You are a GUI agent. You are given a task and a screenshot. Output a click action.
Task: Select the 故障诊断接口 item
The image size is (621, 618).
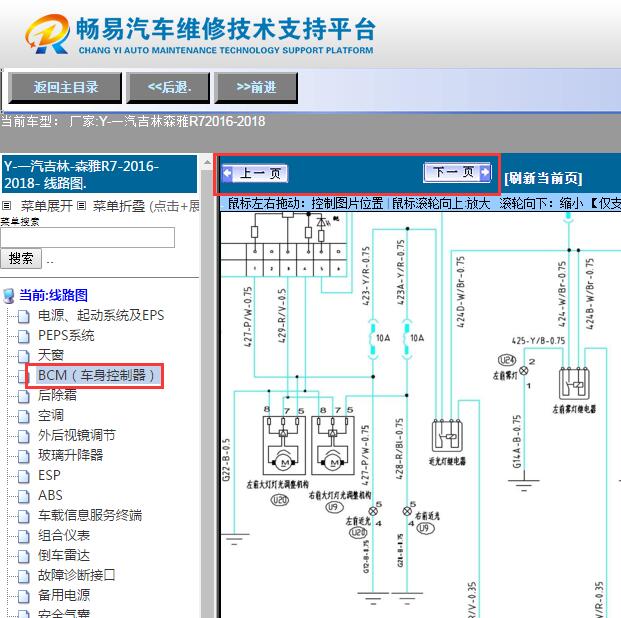(x=76, y=575)
